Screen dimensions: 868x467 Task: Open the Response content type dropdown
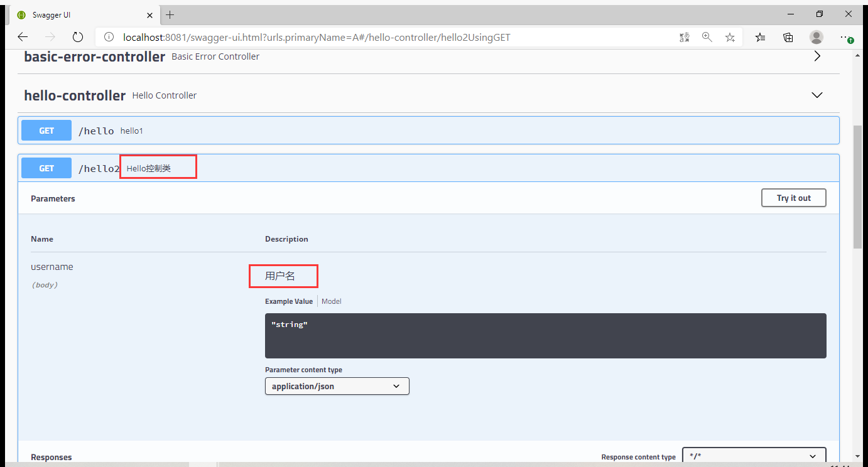coord(754,456)
